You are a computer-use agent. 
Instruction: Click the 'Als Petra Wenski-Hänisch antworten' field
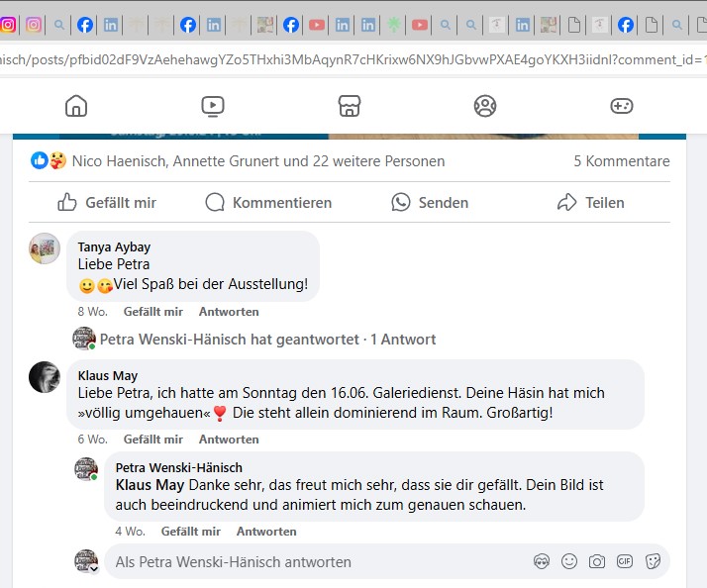317,561
